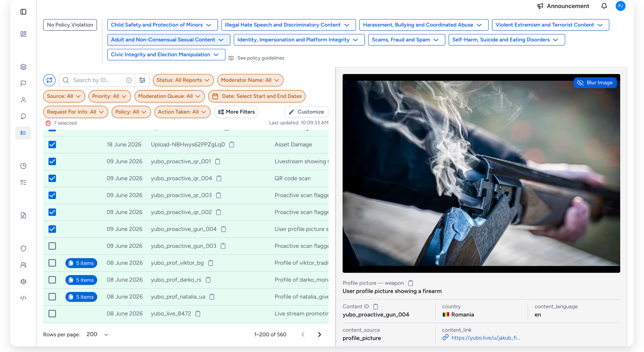
Task: Expand Illegal Hate Speech and Discriminatory Content
Action: [288, 25]
